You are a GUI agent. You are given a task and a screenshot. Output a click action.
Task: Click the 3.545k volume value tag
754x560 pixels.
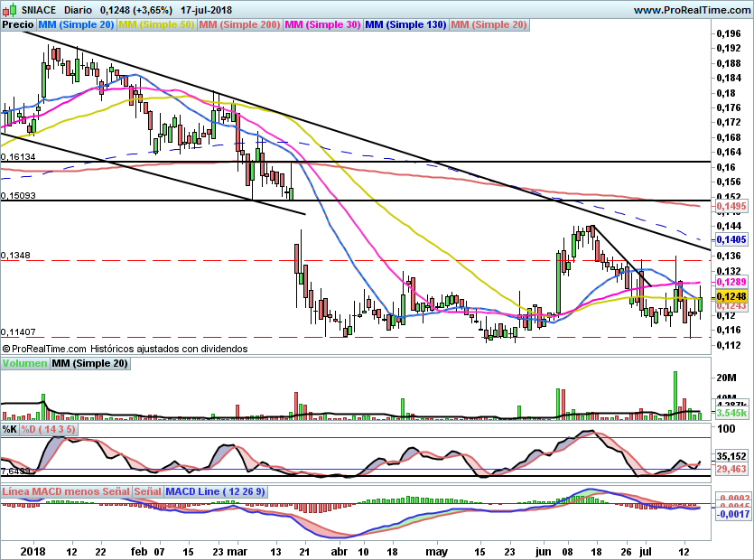[731, 413]
